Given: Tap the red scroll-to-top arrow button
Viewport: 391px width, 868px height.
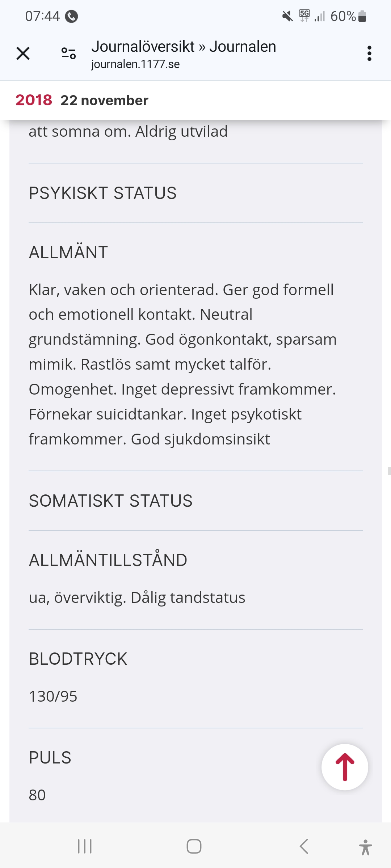Looking at the screenshot, I should tap(345, 767).
